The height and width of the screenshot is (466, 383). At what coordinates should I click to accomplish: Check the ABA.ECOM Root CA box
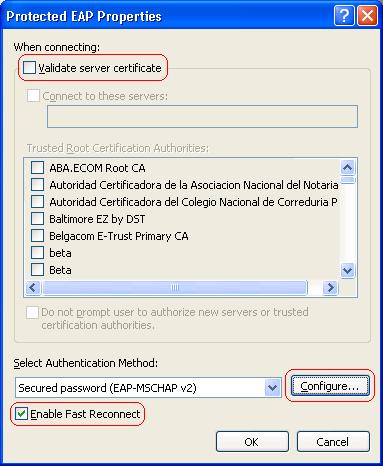click(x=37, y=168)
